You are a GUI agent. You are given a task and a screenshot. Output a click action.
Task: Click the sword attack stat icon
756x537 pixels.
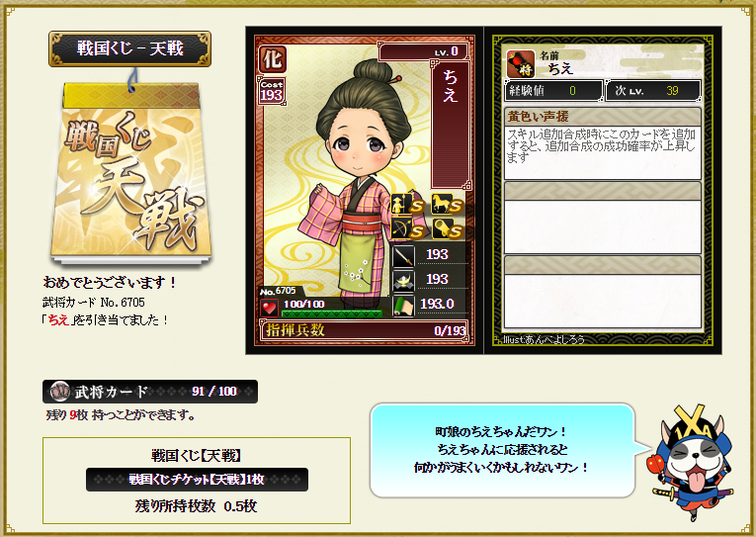(403, 255)
